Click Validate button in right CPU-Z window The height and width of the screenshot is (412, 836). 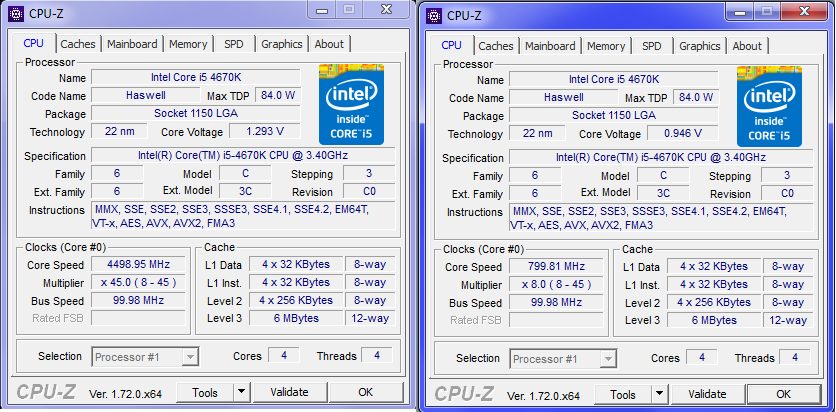tap(708, 395)
